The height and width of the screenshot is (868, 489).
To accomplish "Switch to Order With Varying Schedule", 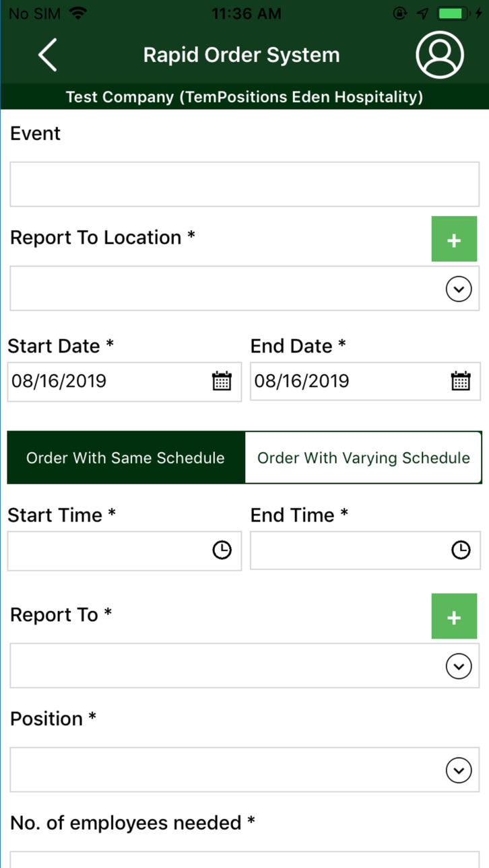I will point(364,458).
